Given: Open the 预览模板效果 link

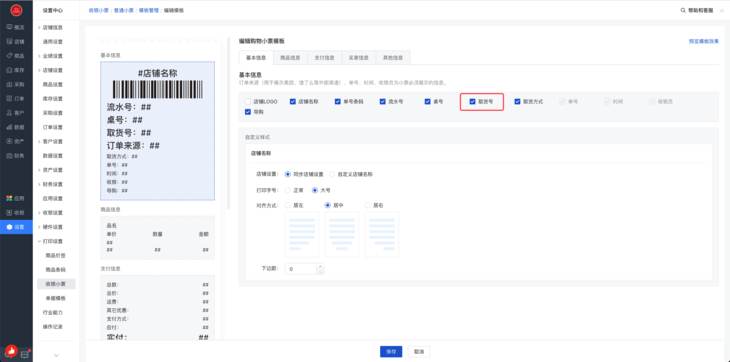Looking at the screenshot, I should pyautogui.click(x=703, y=41).
